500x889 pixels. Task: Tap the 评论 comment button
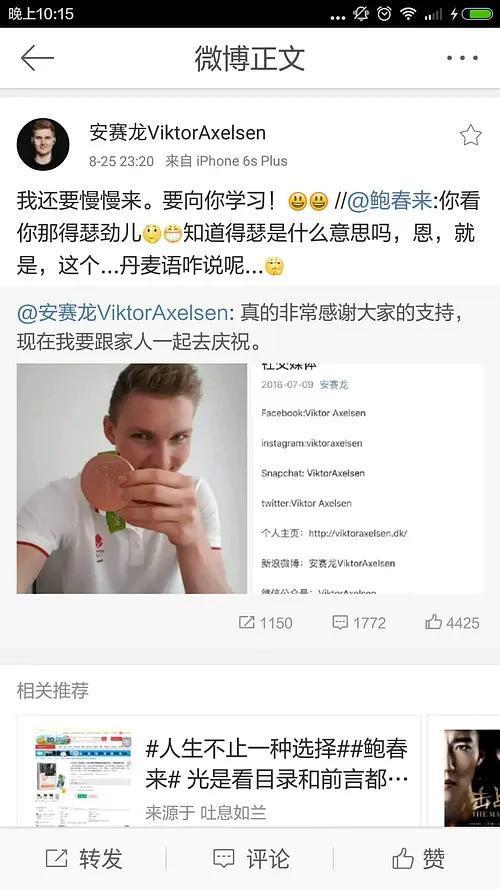coord(251,858)
